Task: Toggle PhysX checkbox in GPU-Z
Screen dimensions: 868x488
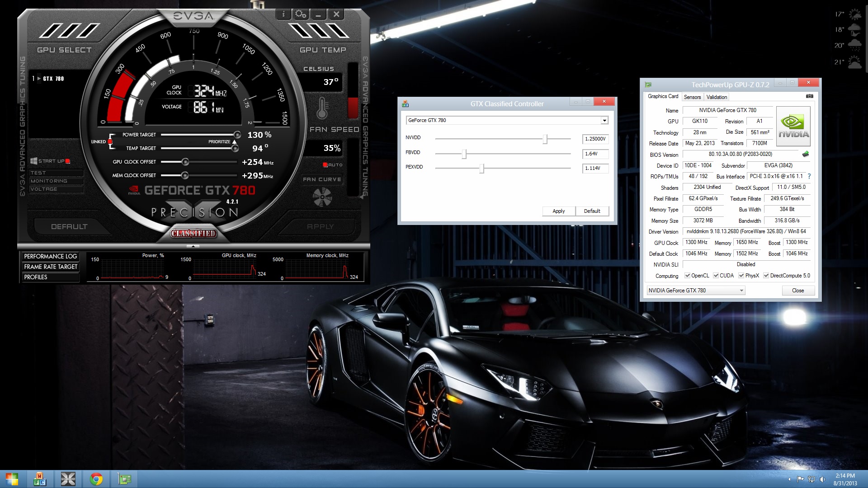Action: (741, 276)
